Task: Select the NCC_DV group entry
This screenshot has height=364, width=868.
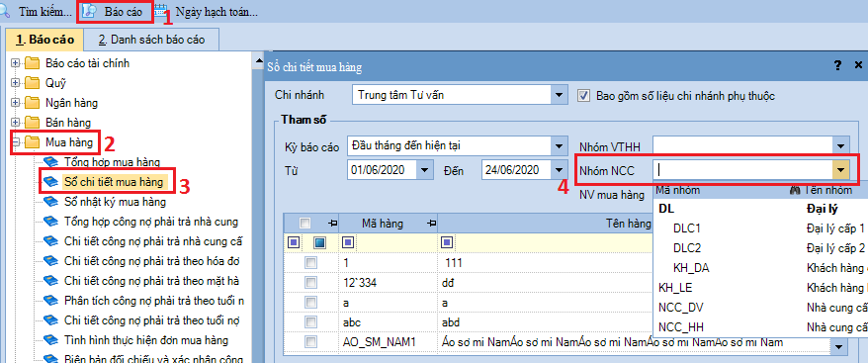Action: pyautogui.click(x=761, y=308)
